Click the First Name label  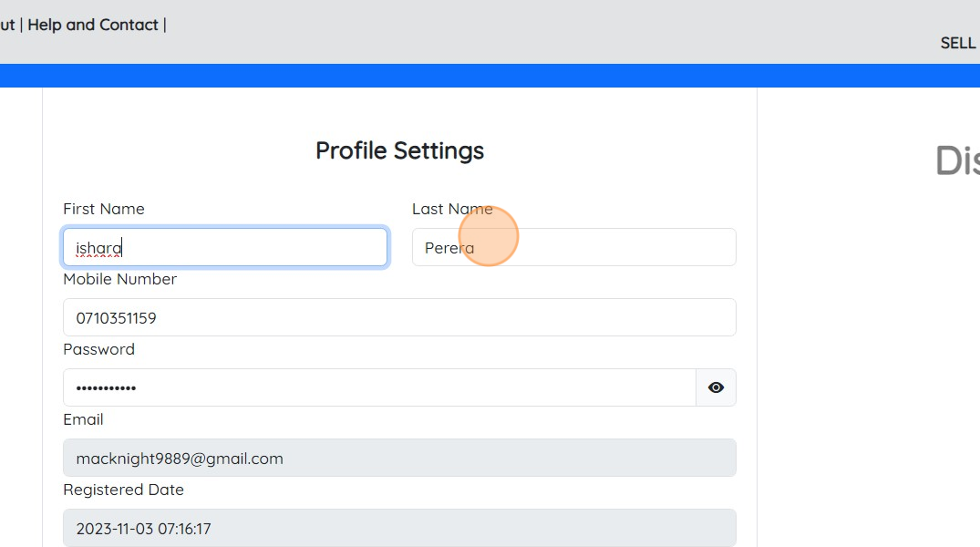click(x=104, y=209)
